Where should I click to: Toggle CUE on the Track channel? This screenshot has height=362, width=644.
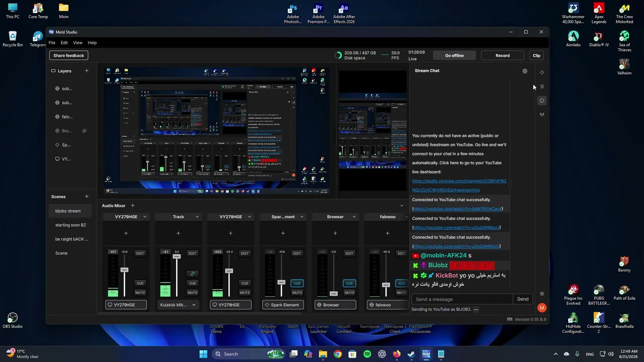click(x=192, y=283)
